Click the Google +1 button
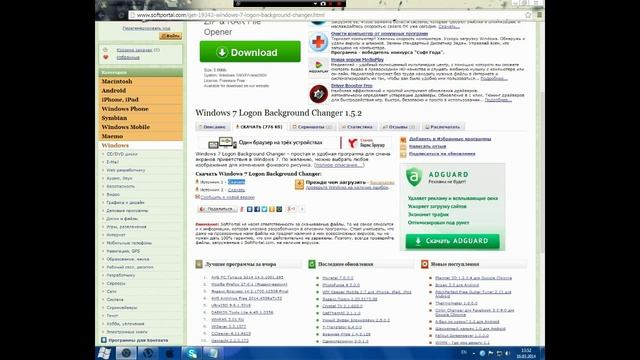This screenshot has width=640, height=360. [x=291, y=209]
